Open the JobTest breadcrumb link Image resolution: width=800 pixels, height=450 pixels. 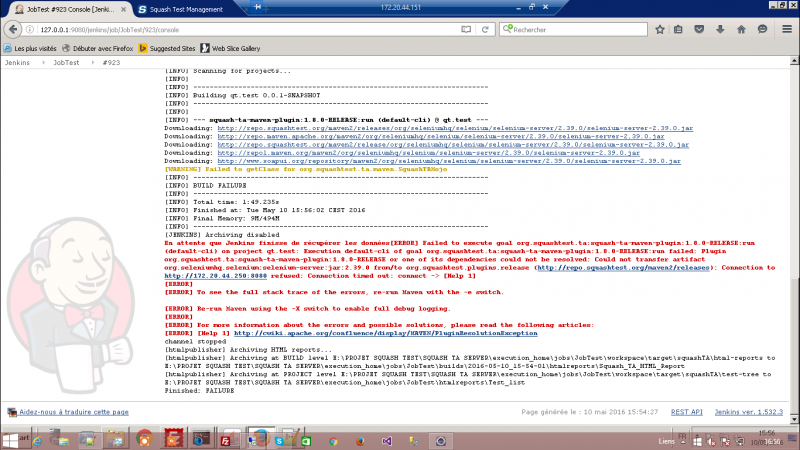pos(66,61)
